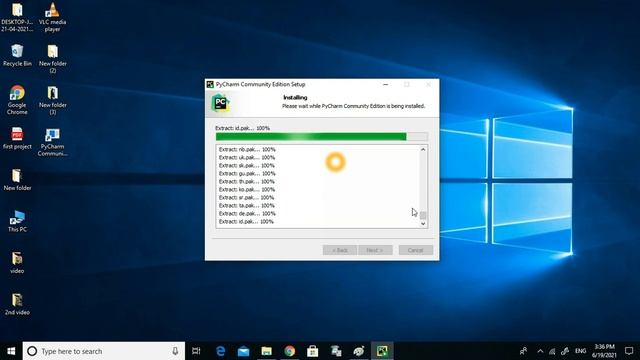Open the DESKTOP-J folder desktop icon
This screenshot has width=640, height=360.
[x=17, y=17]
